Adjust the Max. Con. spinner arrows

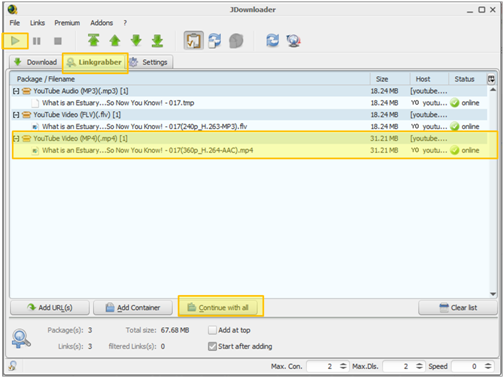click(343, 366)
